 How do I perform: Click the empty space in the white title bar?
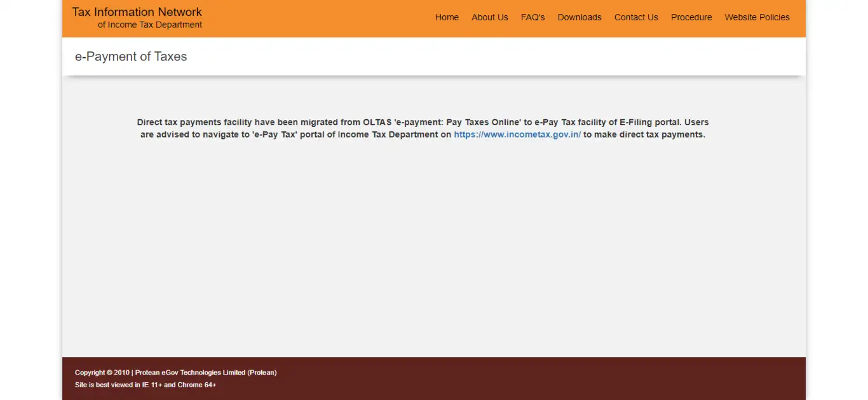click(508, 57)
